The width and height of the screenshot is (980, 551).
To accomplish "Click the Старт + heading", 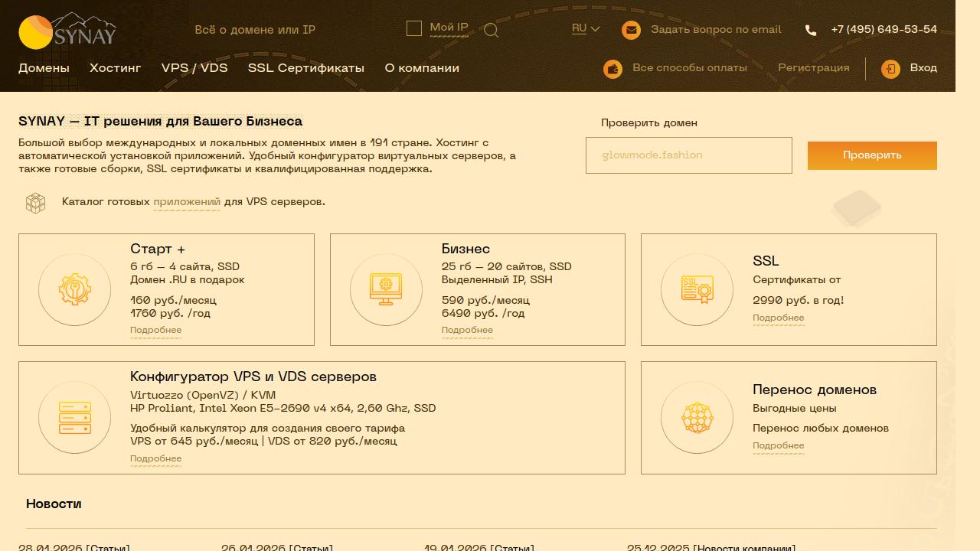I will point(158,249).
